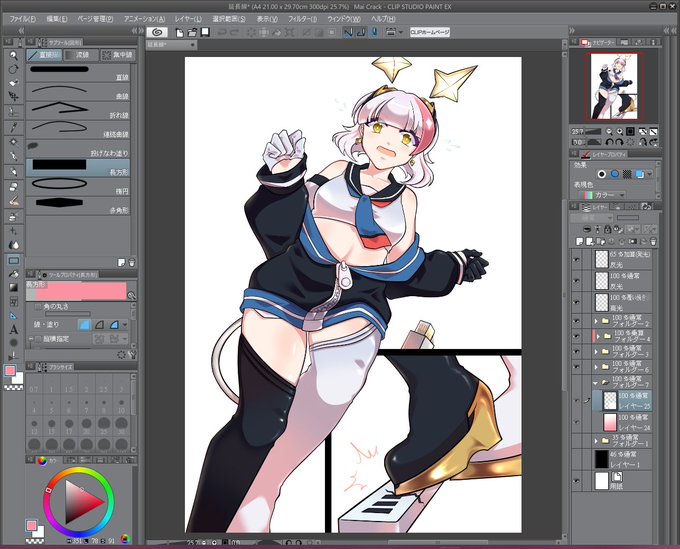Screen dimensions: 680x549
Task: Create a new file from the command bar
Action: [179, 33]
